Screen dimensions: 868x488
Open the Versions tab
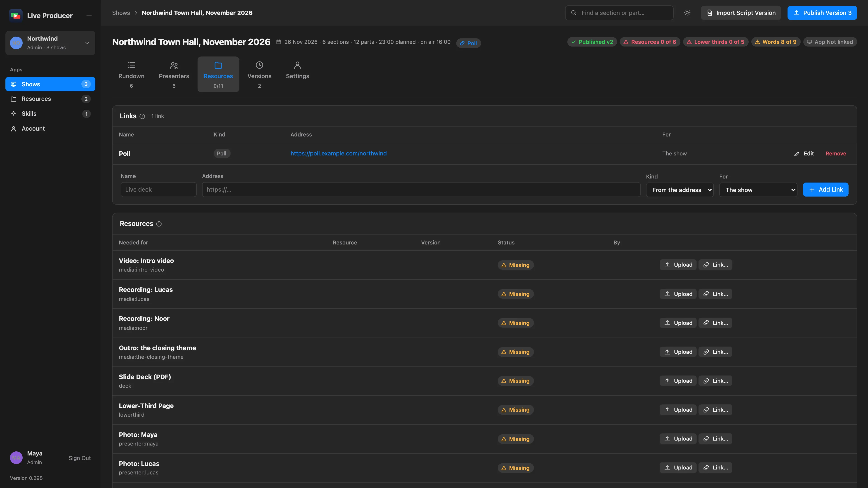point(259,74)
